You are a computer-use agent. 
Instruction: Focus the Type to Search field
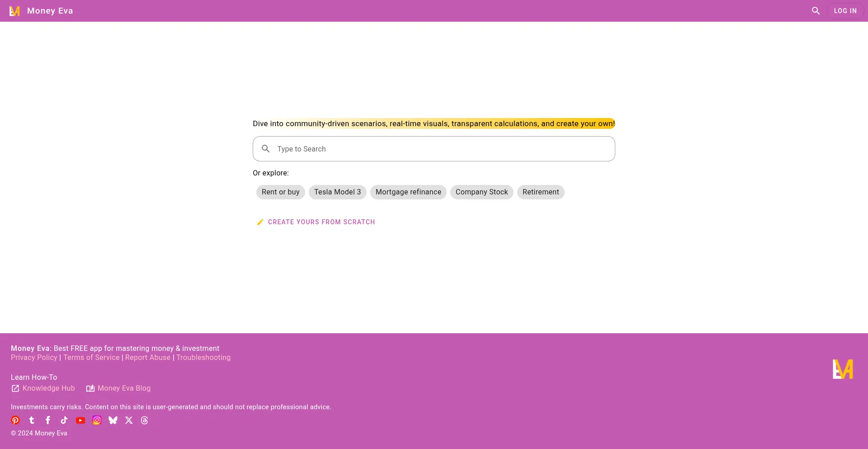(434, 149)
